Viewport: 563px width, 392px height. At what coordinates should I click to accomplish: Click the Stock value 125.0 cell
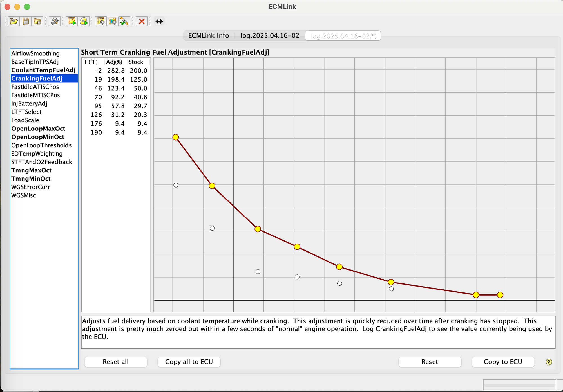[x=138, y=80]
